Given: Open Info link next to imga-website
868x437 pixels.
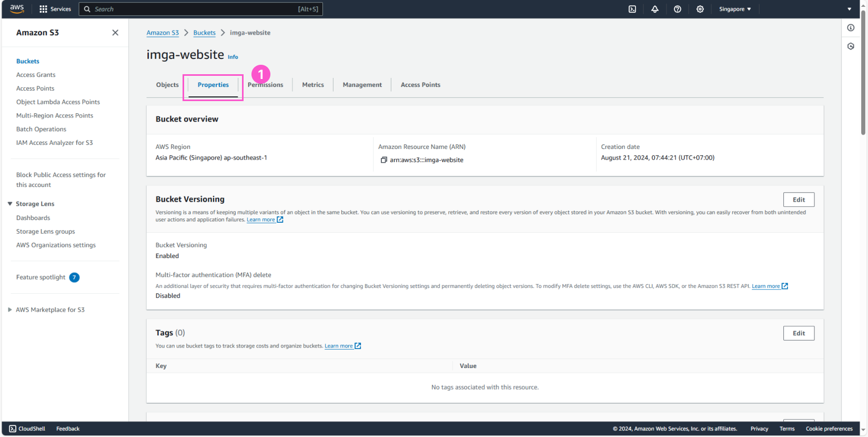Looking at the screenshot, I should tap(233, 57).
